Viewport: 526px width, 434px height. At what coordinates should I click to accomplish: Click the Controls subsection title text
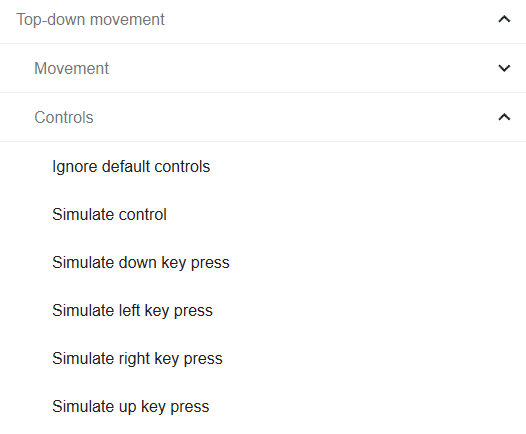pos(64,117)
